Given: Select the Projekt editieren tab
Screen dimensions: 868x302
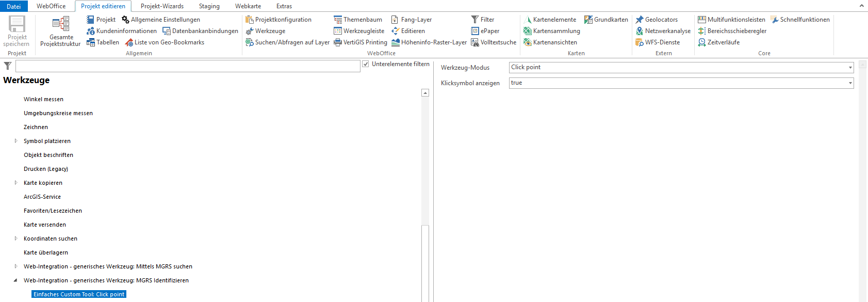Looking at the screenshot, I should pos(103,6).
